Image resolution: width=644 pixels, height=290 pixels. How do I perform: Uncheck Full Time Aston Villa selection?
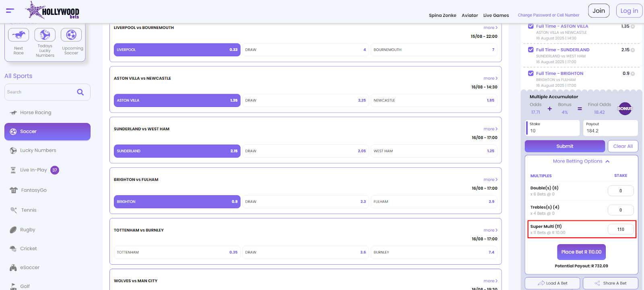point(530,27)
